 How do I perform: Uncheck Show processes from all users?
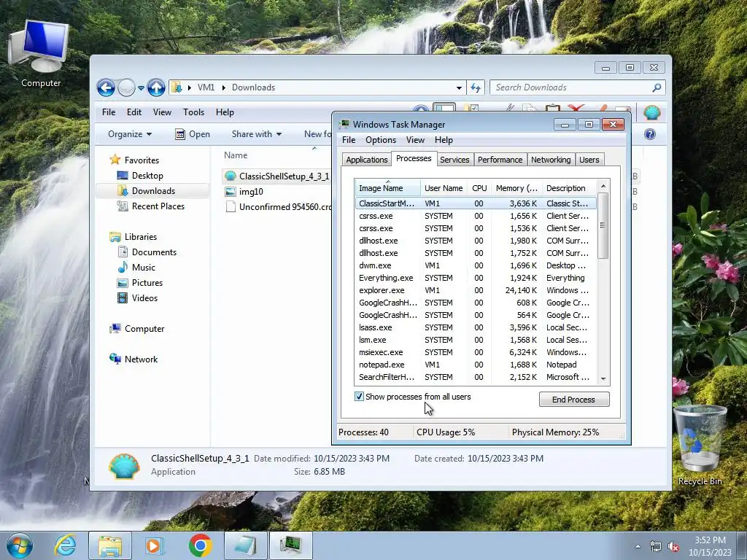(359, 396)
